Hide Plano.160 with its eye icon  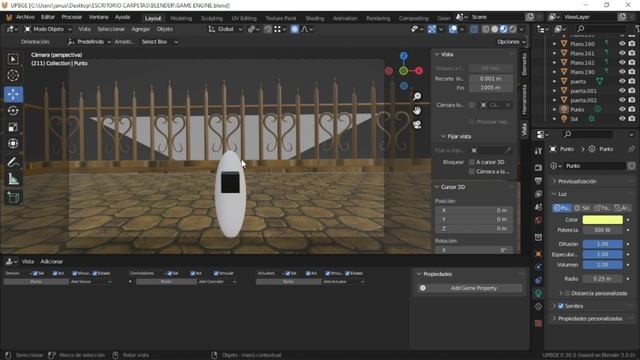(x=622, y=44)
